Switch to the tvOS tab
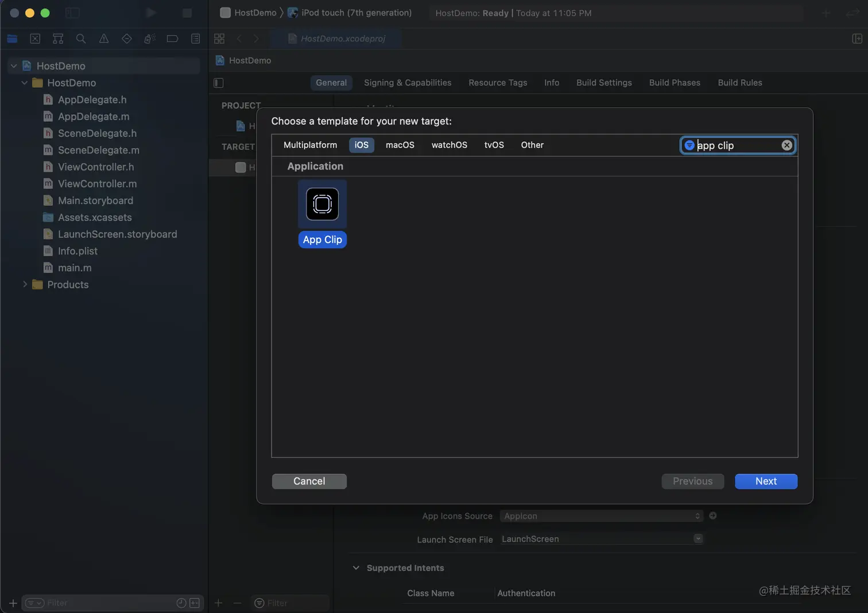Image resolution: width=868 pixels, height=613 pixels. 494,145
